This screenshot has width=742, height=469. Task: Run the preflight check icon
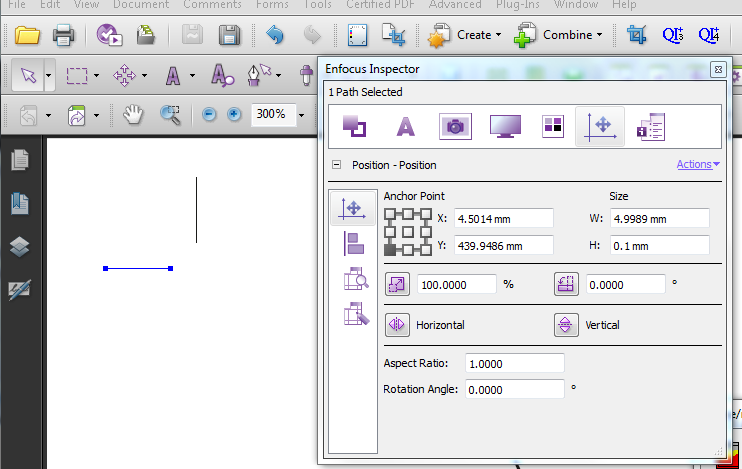109,35
